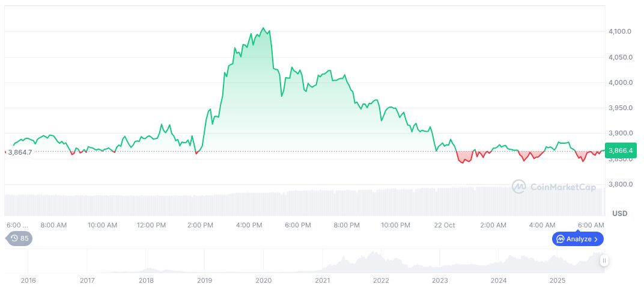
Task: Open the Analyze tool
Action: pyautogui.click(x=577, y=239)
